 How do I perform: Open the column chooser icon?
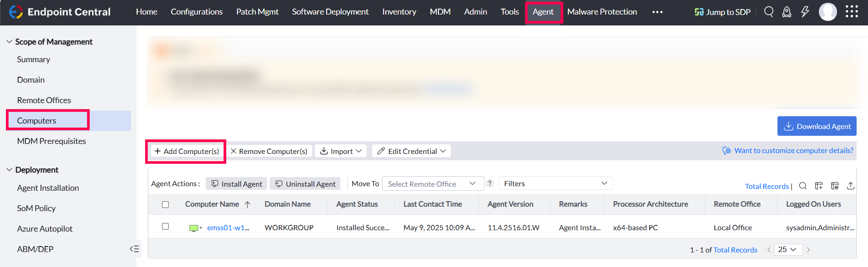pos(819,186)
